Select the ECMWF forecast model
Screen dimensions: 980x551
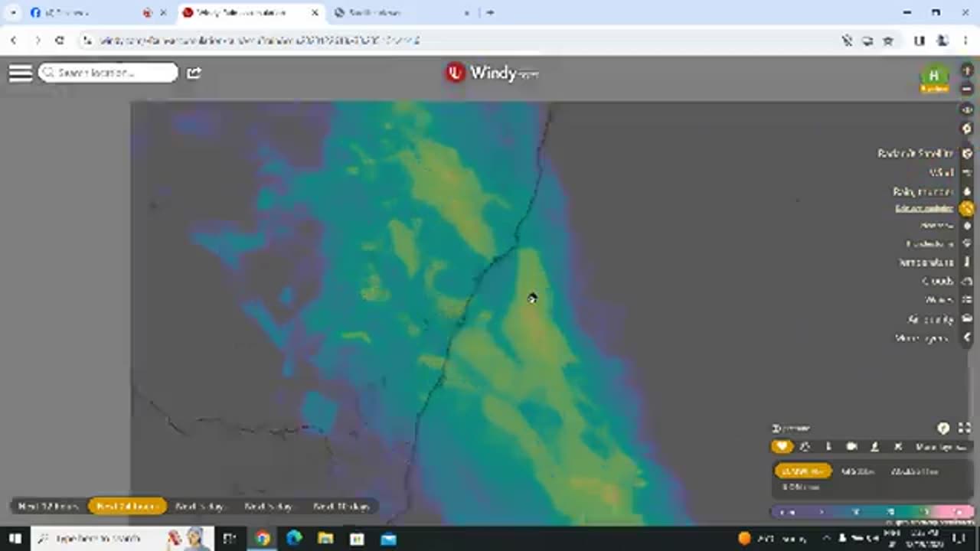802,471
